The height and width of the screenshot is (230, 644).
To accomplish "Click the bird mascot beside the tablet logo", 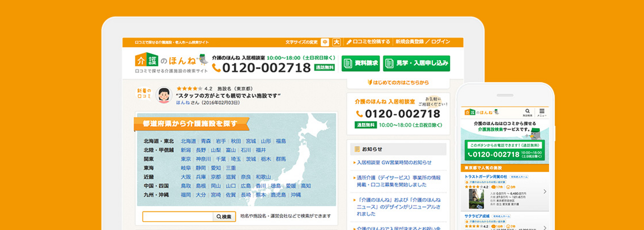I will coord(202,59).
